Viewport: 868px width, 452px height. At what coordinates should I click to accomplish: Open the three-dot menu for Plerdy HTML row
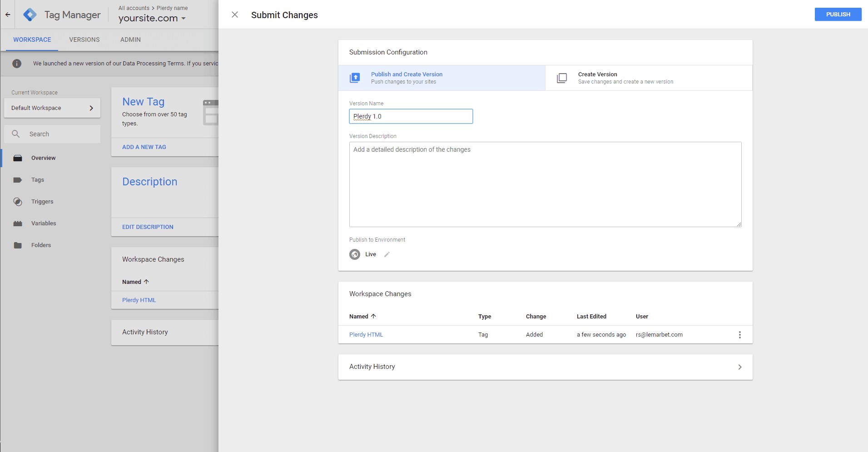pyautogui.click(x=739, y=335)
